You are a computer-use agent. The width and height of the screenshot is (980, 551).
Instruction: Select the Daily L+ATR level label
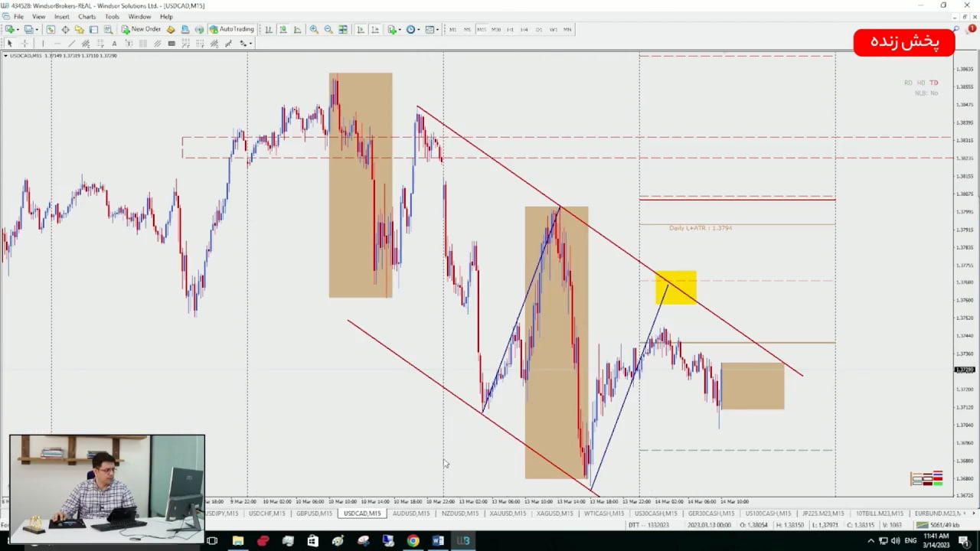click(701, 228)
